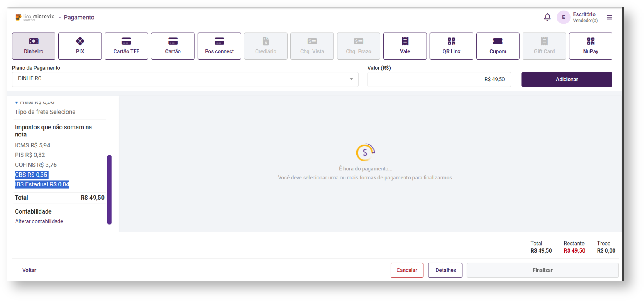Click the notification bell icon
This screenshot has height=301, width=644.
tap(547, 17)
